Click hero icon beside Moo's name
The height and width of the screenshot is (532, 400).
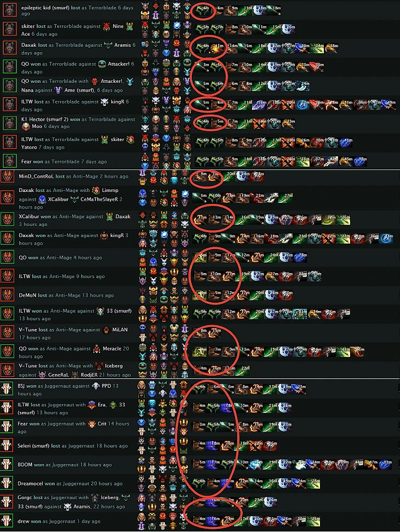[x=26, y=126]
